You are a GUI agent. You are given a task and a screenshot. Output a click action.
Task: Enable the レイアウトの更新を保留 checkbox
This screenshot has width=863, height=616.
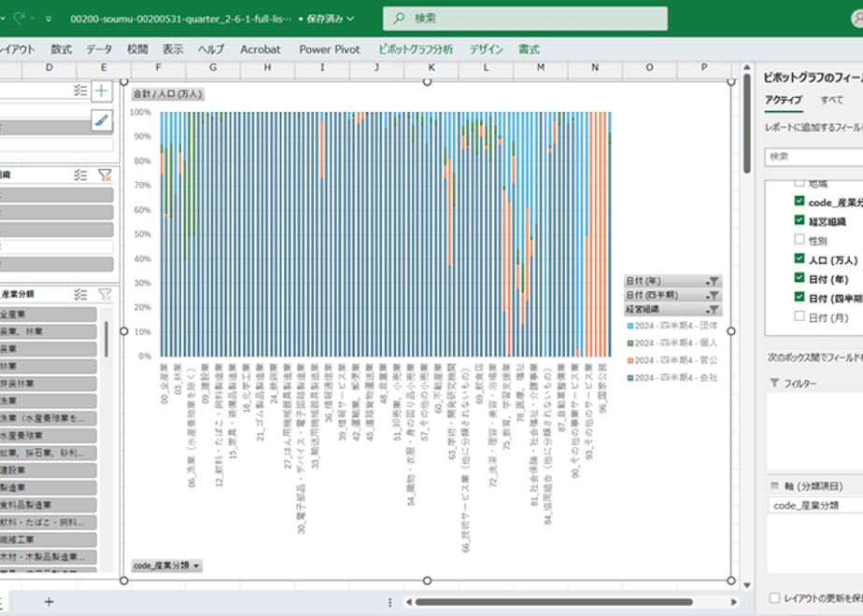[774, 598]
